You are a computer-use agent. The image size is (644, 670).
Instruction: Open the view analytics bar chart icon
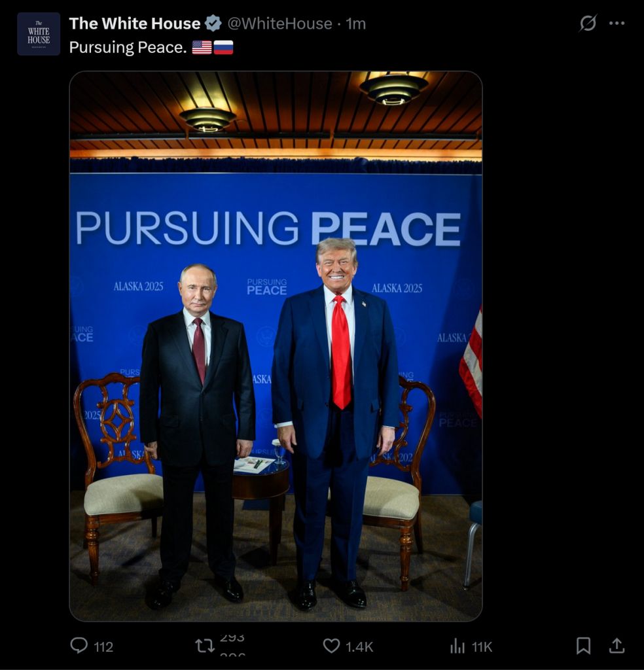(x=457, y=646)
